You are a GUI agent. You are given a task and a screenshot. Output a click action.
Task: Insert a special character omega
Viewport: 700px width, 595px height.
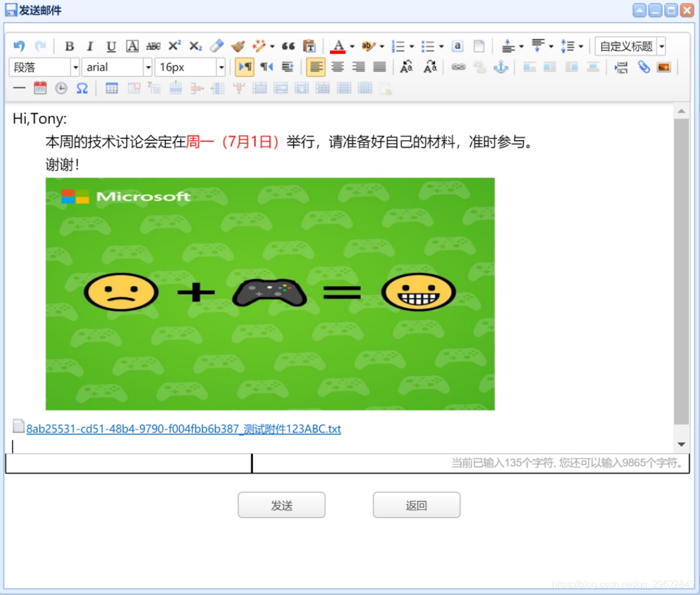tap(82, 88)
